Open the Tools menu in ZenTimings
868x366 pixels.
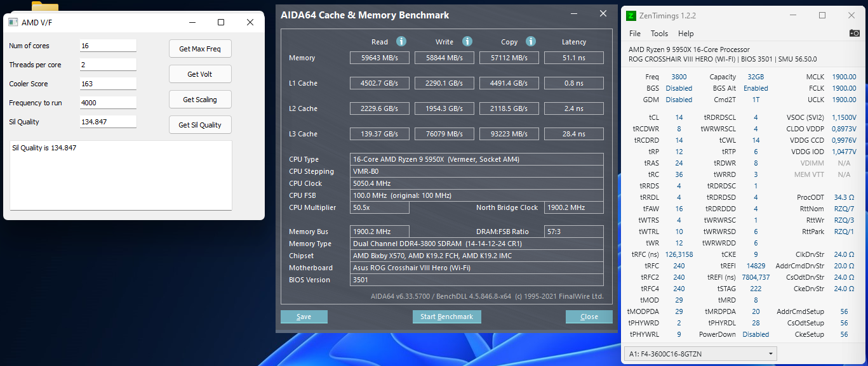click(659, 34)
